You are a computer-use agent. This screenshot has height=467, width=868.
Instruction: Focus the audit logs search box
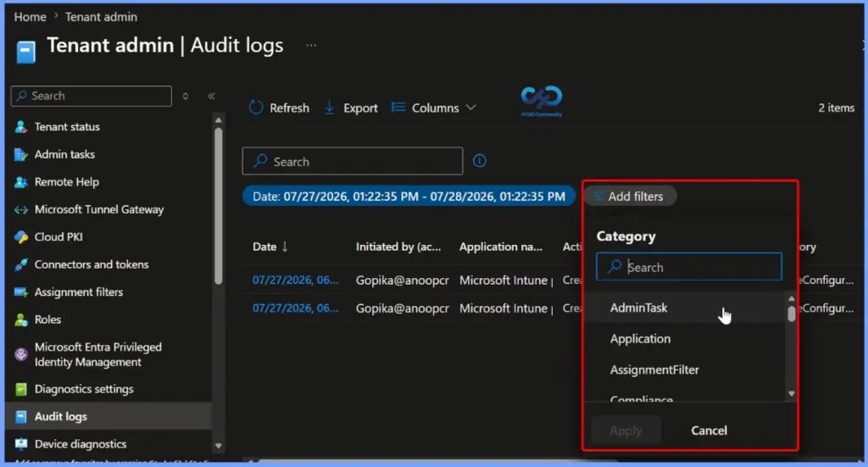[x=353, y=161]
